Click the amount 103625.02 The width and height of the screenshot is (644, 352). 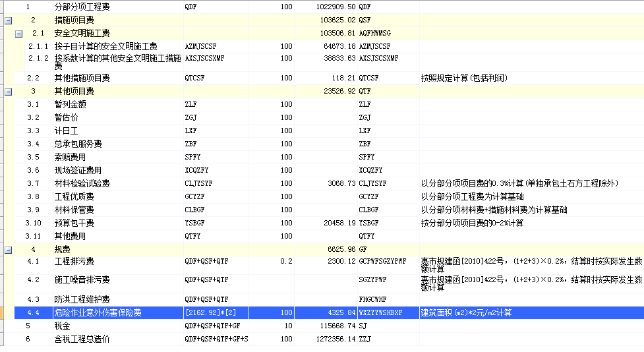click(337, 20)
